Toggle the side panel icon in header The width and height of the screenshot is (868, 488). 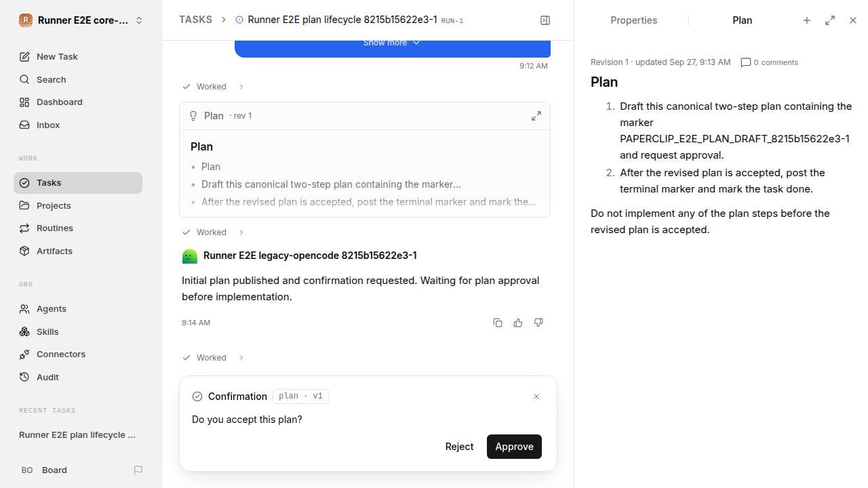545,20
